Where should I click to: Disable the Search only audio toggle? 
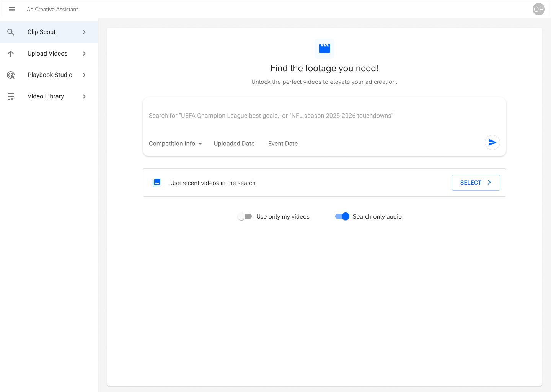[342, 217]
